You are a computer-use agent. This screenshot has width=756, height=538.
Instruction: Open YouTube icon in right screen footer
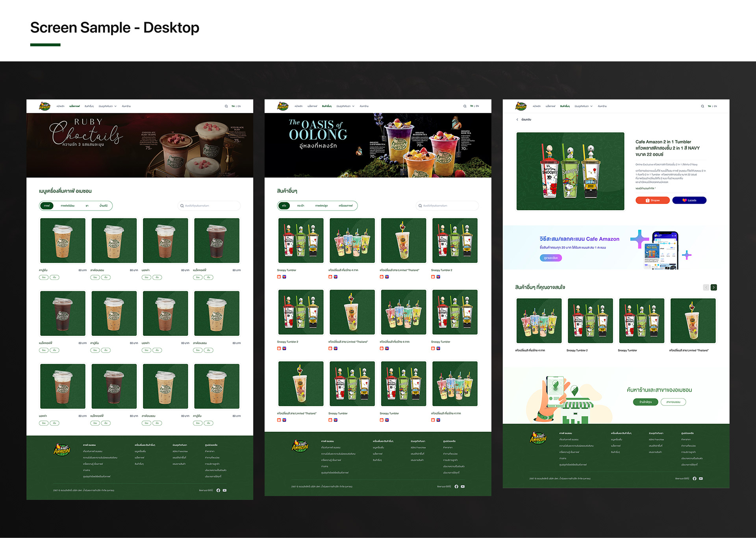click(x=701, y=479)
